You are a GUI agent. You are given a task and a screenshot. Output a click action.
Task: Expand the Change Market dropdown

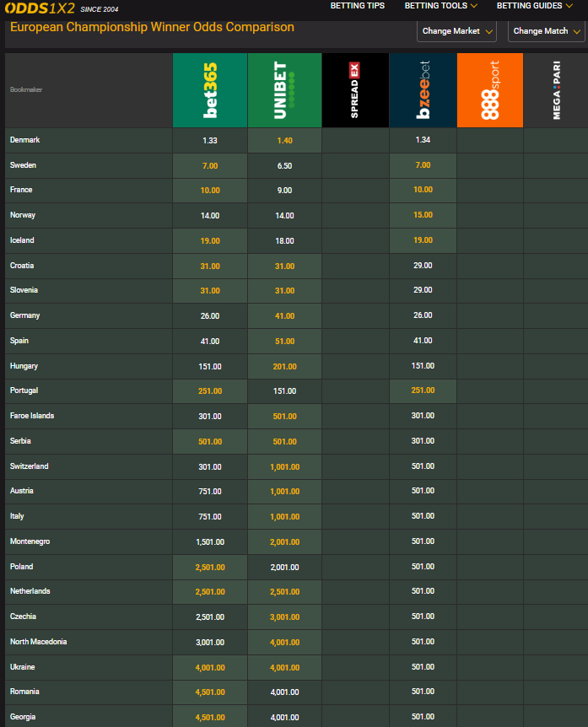coord(456,31)
